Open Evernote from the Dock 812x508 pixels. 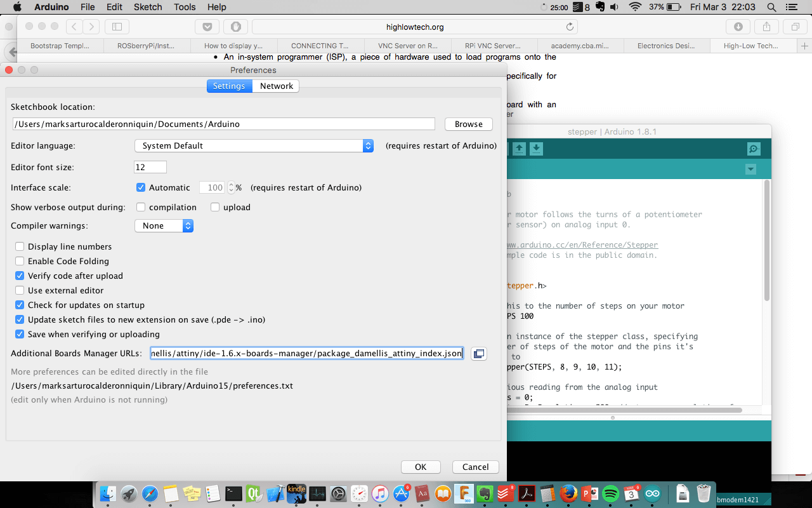485,493
